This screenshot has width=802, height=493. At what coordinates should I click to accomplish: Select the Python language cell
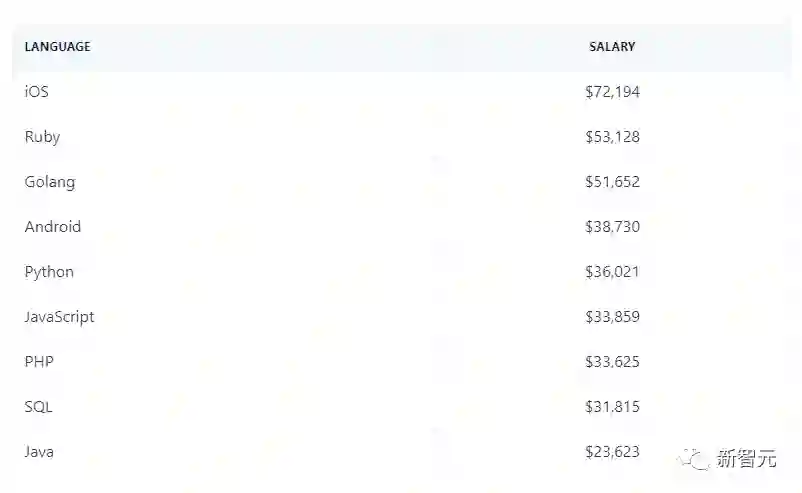pos(49,272)
